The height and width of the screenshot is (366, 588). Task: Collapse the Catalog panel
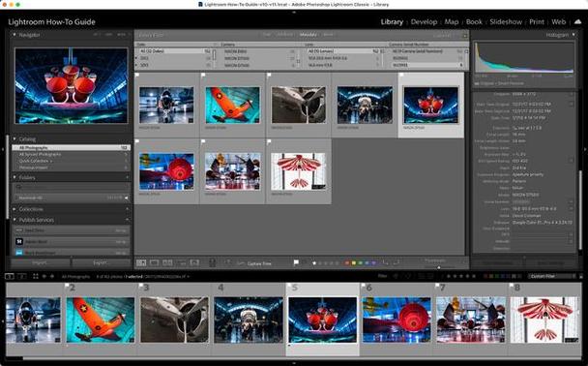click(x=15, y=138)
